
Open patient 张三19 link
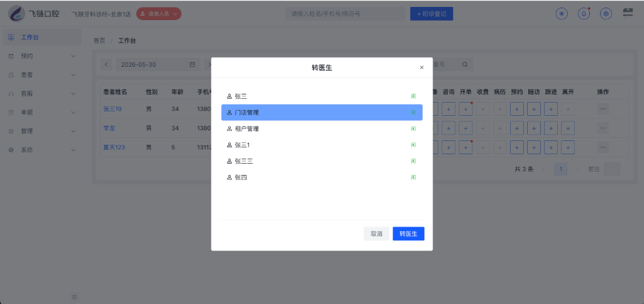[x=113, y=109]
